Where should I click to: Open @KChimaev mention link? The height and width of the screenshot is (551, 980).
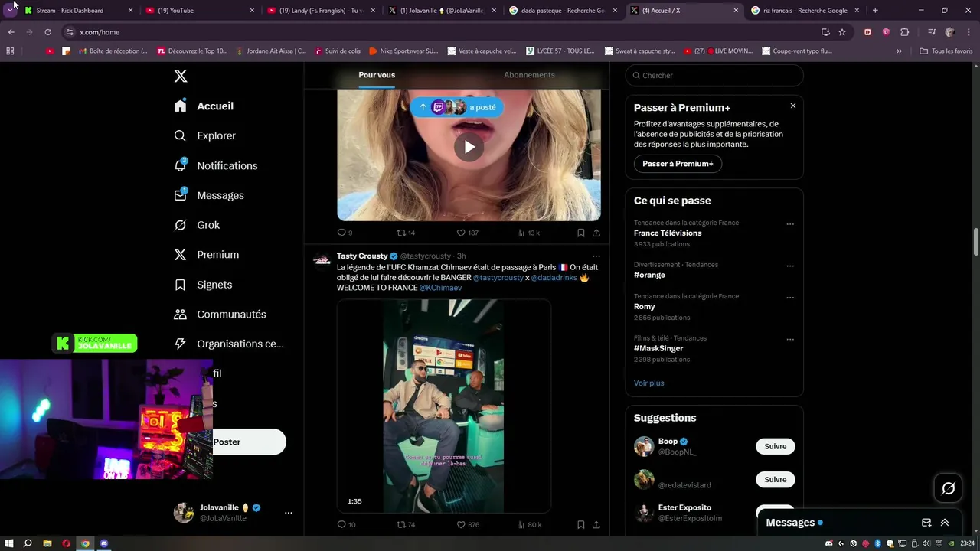click(440, 288)
